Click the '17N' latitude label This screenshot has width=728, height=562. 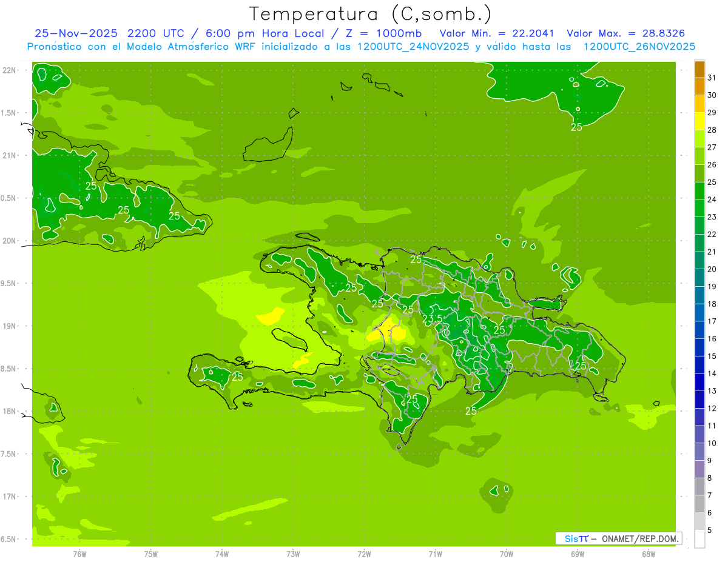[x=9, y=497]
